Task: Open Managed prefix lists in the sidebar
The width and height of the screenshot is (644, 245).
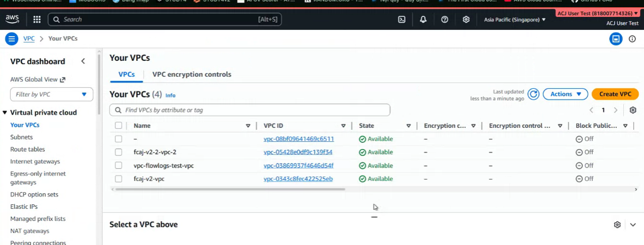Action: tap(38, 219)
